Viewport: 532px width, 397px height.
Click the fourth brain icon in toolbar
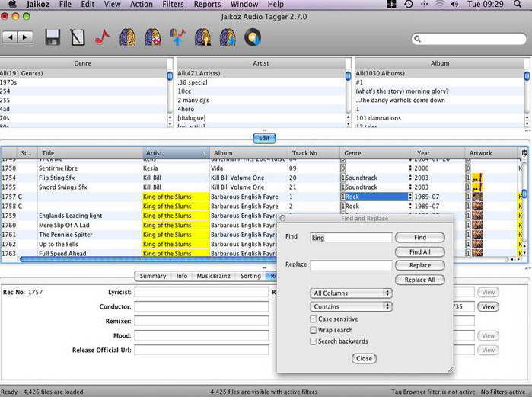tap(203, 37)
